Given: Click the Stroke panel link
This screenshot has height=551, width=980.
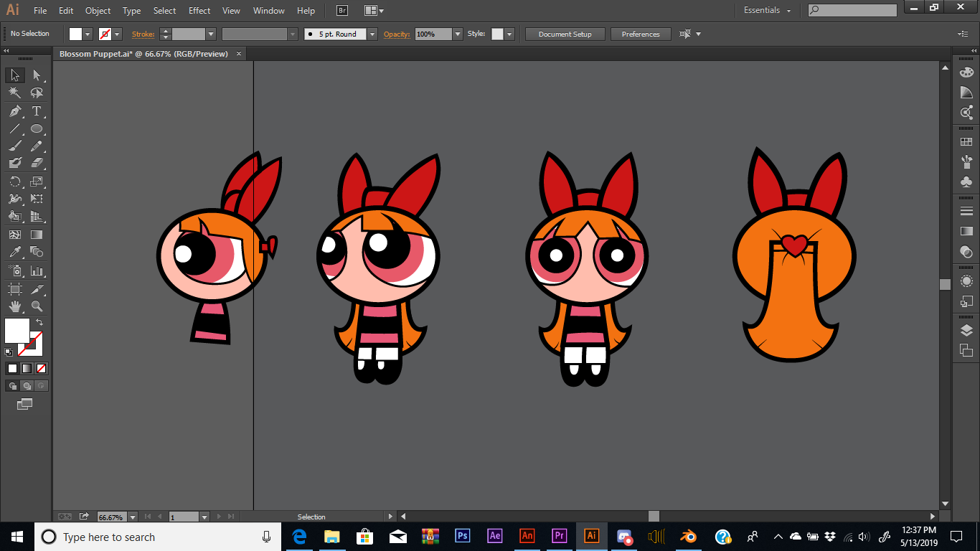Looking at the screenshot, I should pos(143,34).
